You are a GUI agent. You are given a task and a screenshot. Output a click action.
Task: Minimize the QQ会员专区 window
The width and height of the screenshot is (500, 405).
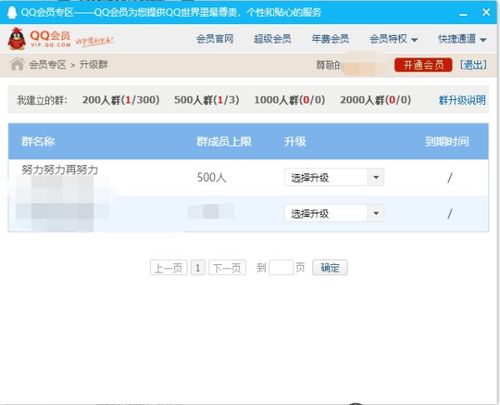463,13
